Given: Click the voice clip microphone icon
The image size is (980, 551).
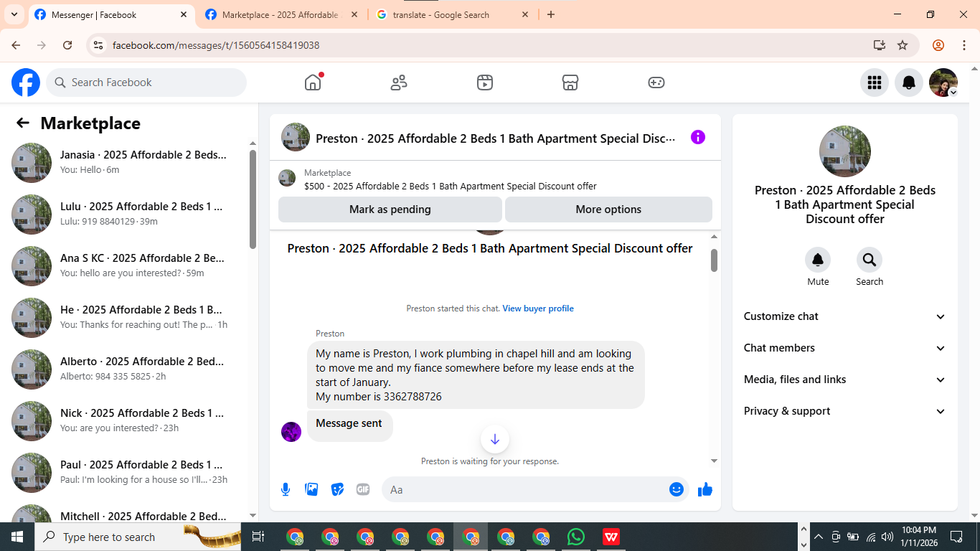Looking at the screenshot, I should [286, 489].
